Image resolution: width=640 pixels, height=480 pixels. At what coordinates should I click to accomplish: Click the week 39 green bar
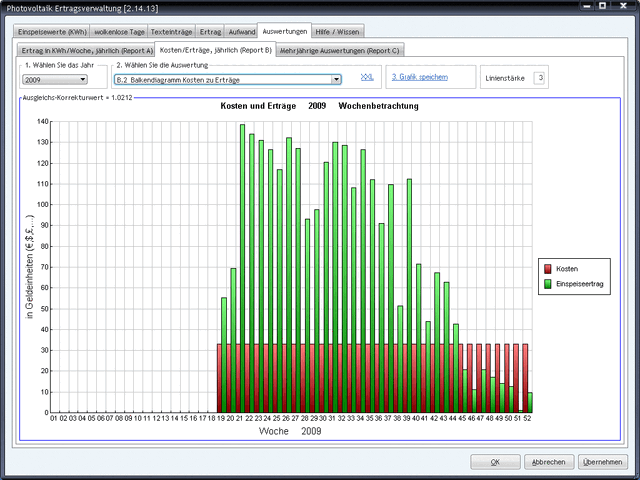point(409,296)
